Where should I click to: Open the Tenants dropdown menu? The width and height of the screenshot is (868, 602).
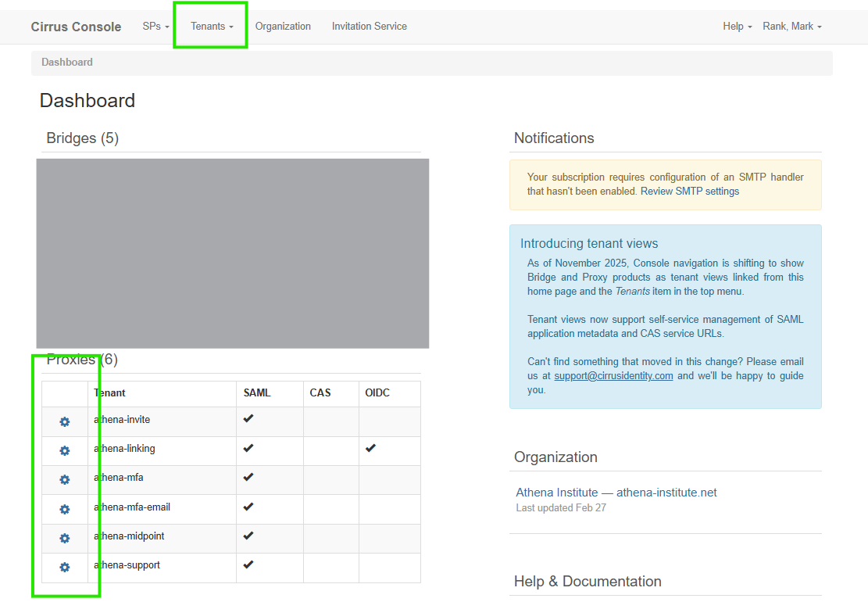pos(212,27)
